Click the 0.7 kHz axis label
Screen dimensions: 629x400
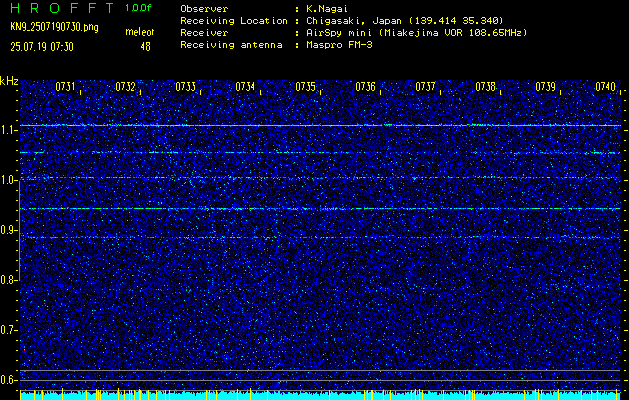[x=7, y=330]
